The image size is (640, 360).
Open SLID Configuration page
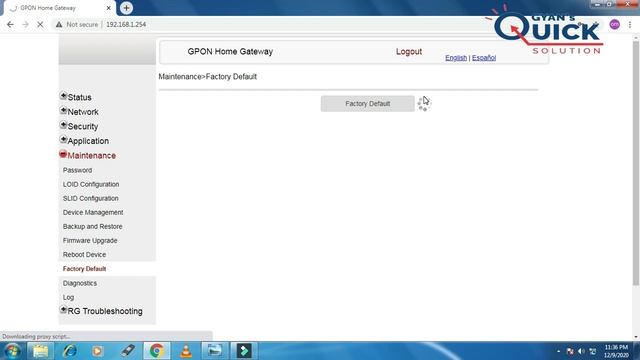(x=90, y=198)
